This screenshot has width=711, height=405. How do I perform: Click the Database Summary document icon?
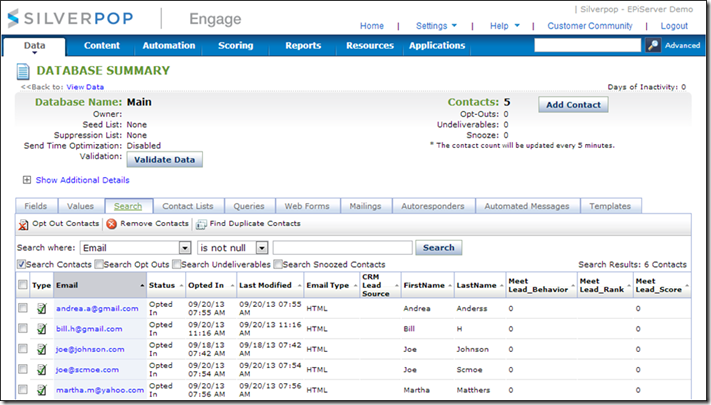[x=23, y=71]
